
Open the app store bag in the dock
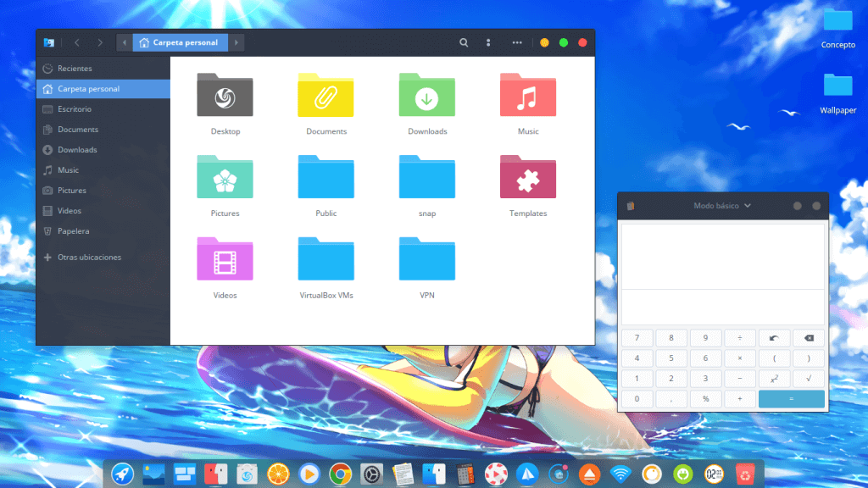tap(247, 474)
